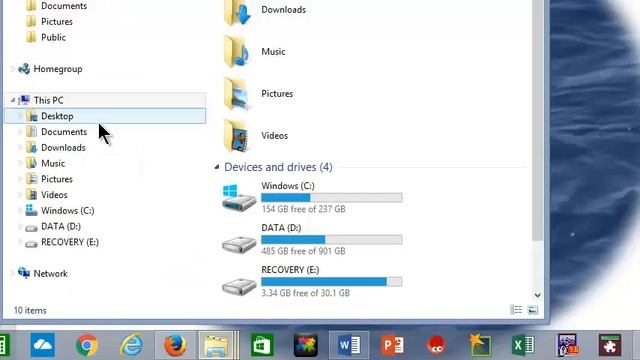Screen dimensions: 640x360
Task: Expand the Homegroup tree node
Action: pyautogui.click(x=13, y=69)
